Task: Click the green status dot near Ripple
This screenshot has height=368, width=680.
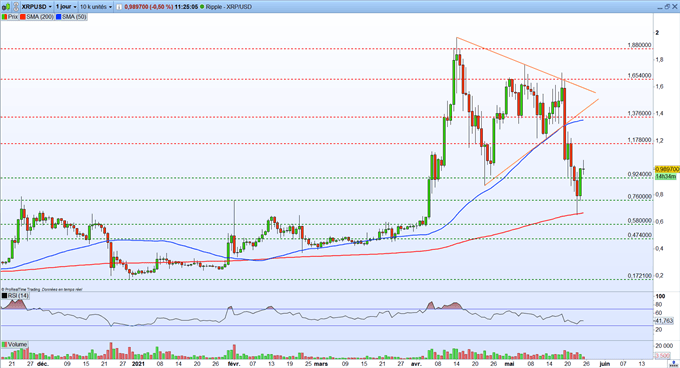Action: pyautogui.click(x=202, y=7)
